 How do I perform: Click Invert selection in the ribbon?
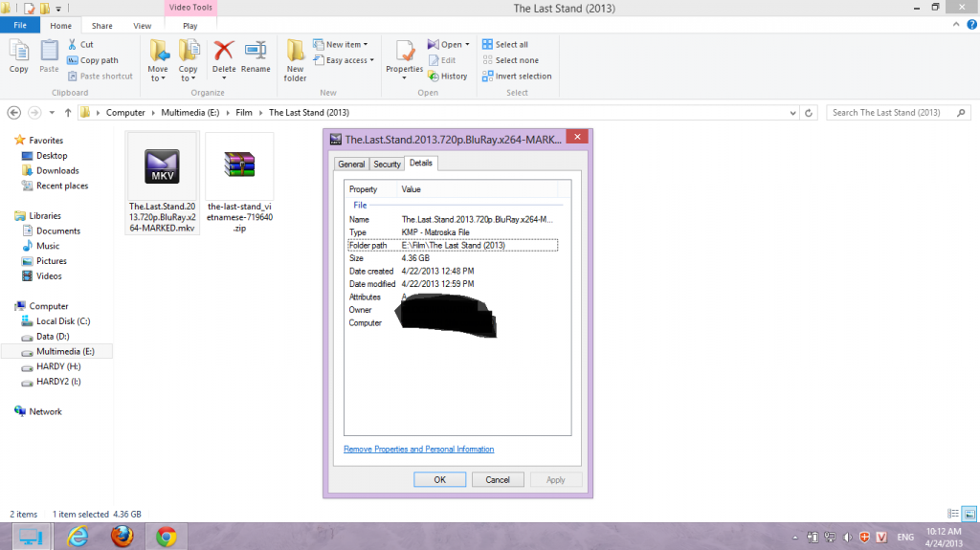(517, 77)
